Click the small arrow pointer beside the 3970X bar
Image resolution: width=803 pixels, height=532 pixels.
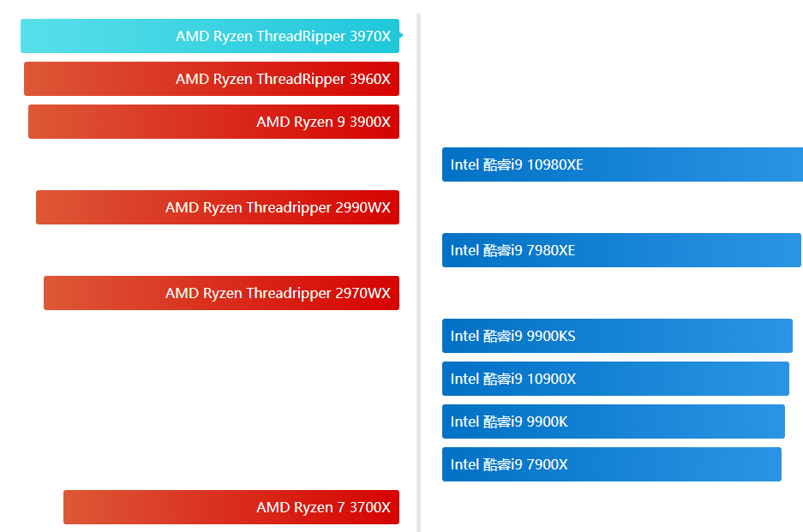click(x=402, y=36)
